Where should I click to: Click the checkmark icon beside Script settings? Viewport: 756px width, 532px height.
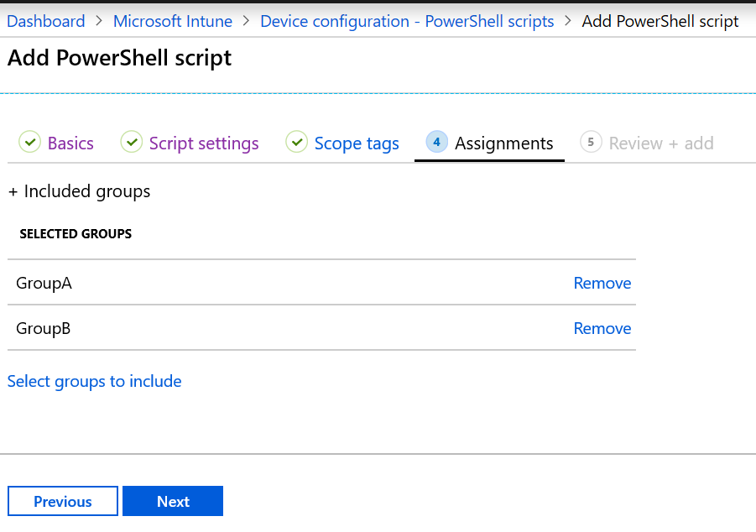pos(132,142)
